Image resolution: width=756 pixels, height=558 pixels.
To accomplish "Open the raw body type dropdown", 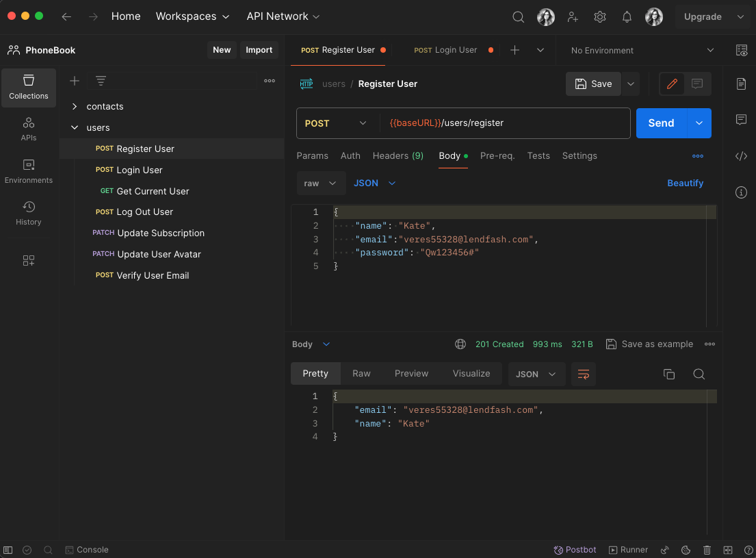I will (320, 183).
